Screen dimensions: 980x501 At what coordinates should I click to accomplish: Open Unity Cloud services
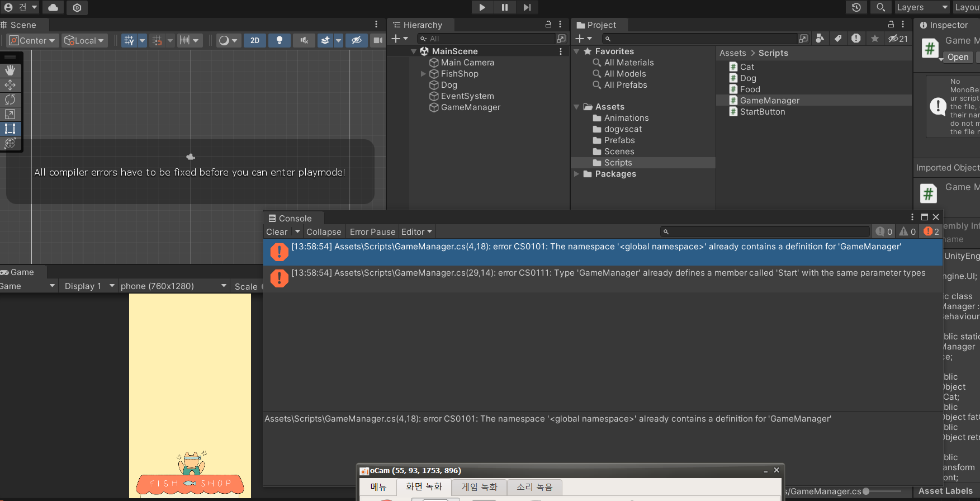53,7
